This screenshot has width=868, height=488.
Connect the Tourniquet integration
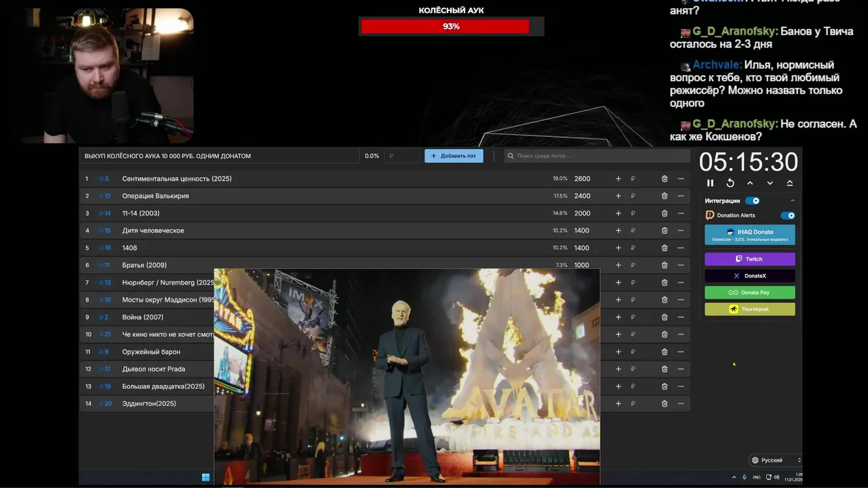point(750,309)
